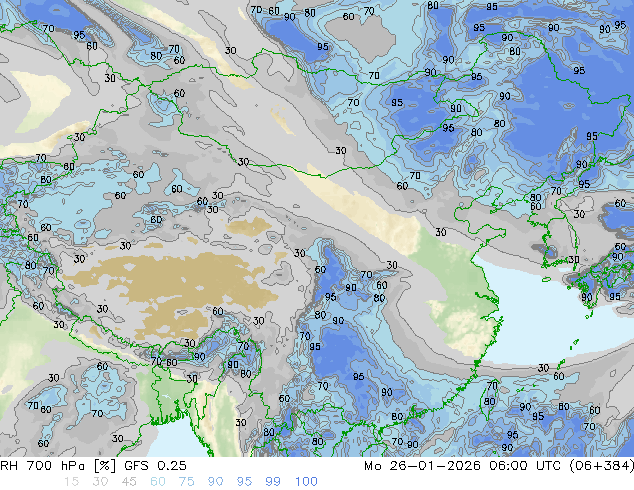
Task: Select the 75 value in the color legend
Action: point(186,482)
